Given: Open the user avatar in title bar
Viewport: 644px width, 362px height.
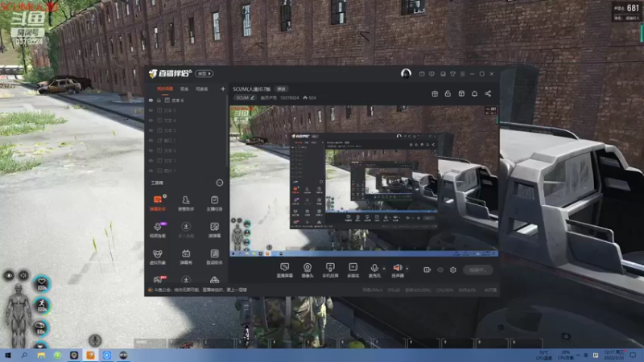Looking at the screenshot, I should tap(406, 73).
